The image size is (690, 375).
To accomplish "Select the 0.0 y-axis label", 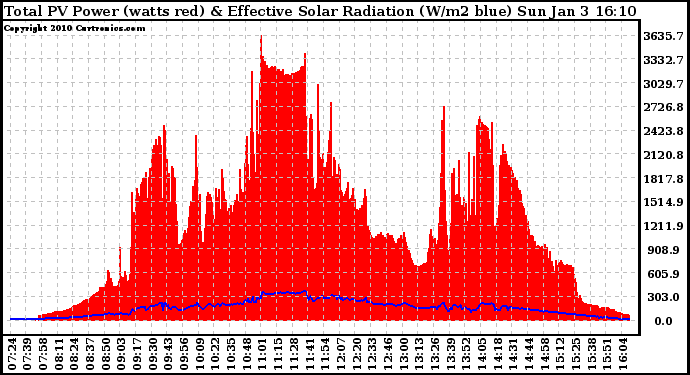I will (664, 321).
